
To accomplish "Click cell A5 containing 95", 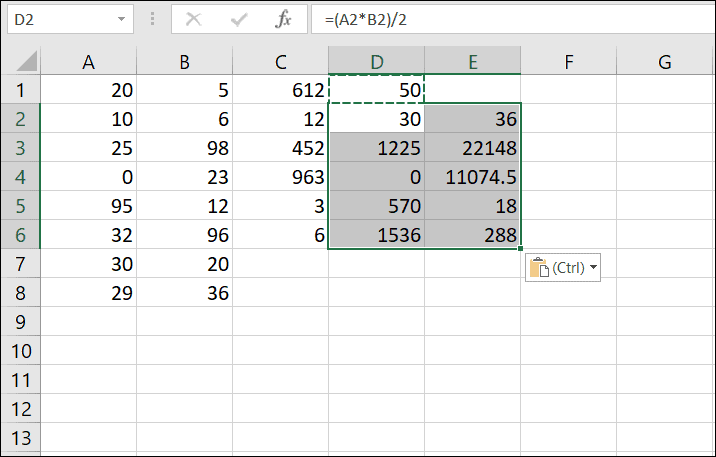I will [89, 205].
